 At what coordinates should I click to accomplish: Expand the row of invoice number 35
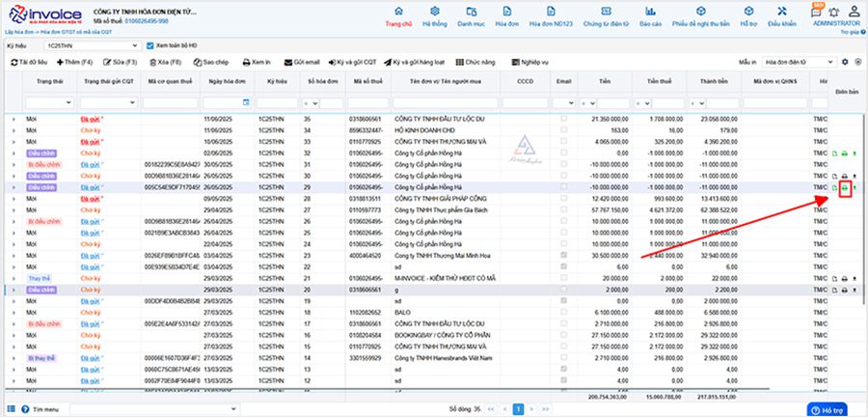click(x=14, y=119)
